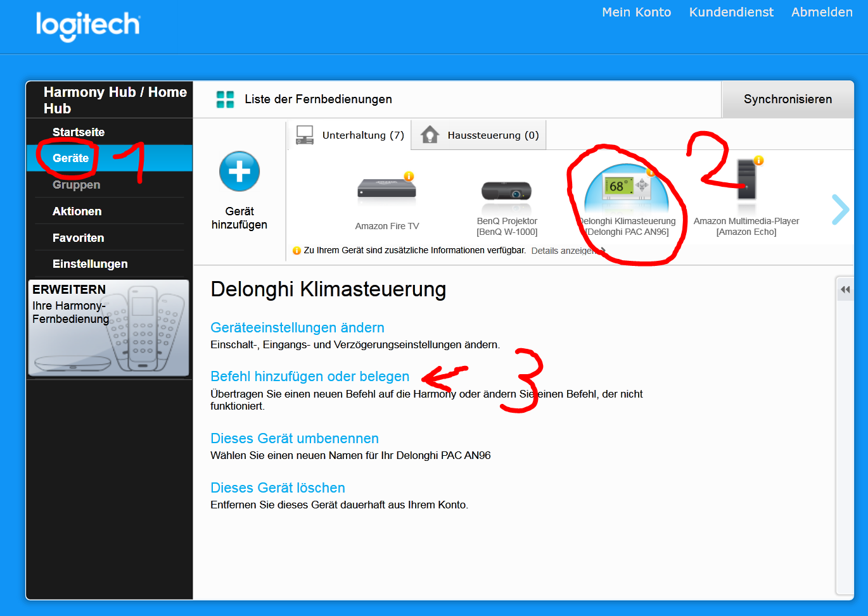Switch to the Haussteuerung (0) tab
The image size is (868, 616).
(x=480, y=135)
